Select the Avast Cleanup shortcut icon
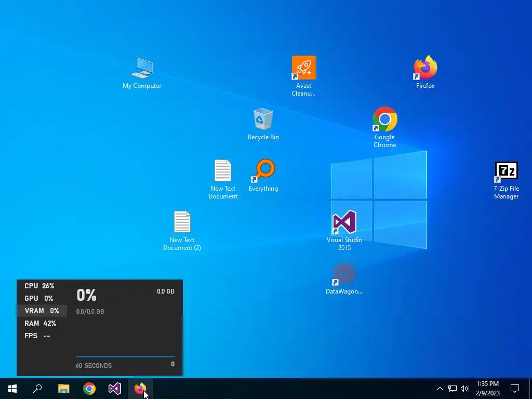532x399 pixels. pyautogui.click(x=303, y=76)
